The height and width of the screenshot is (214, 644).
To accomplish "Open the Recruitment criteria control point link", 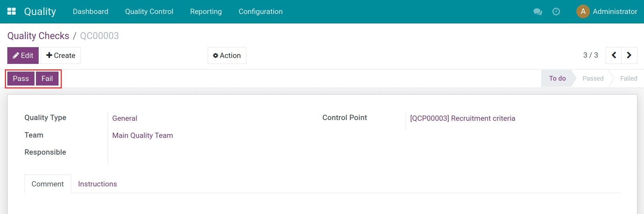I will [462, 118].
